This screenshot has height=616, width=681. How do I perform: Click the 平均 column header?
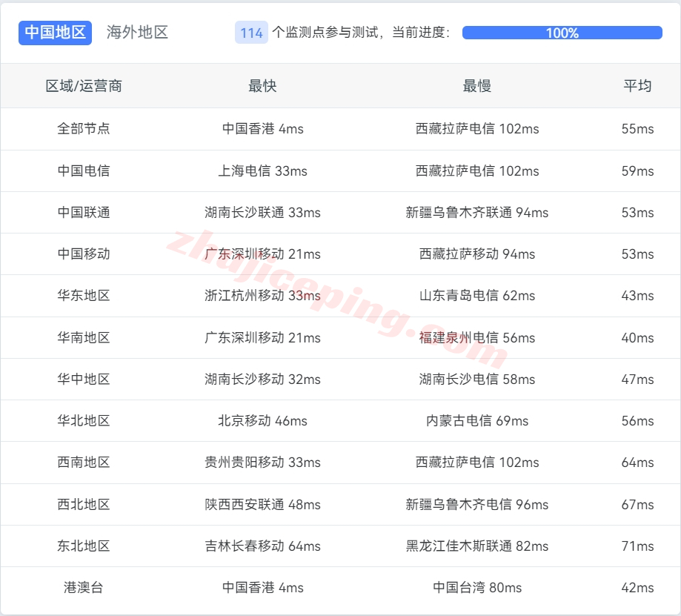point(637,86)
